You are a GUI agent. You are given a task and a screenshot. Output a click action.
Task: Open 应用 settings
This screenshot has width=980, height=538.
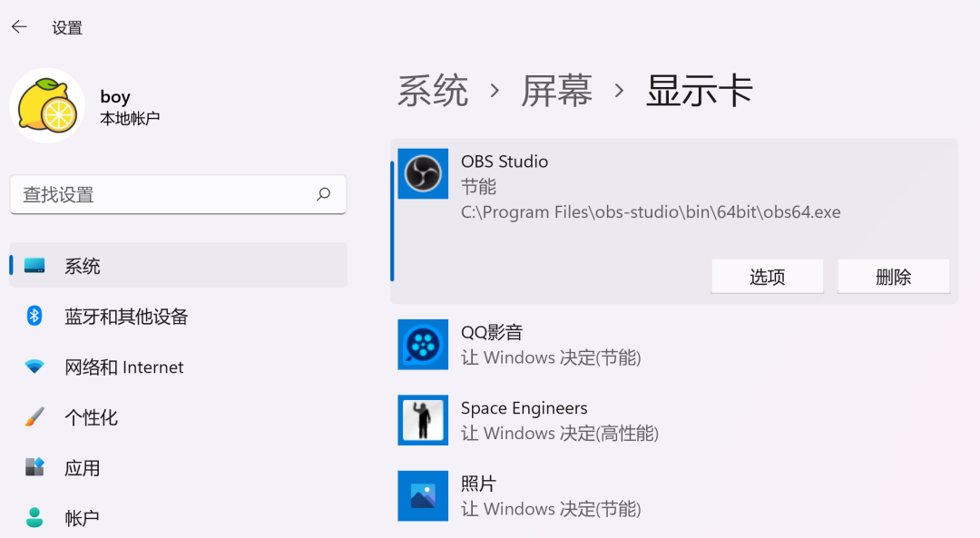(x=178, y=468)
